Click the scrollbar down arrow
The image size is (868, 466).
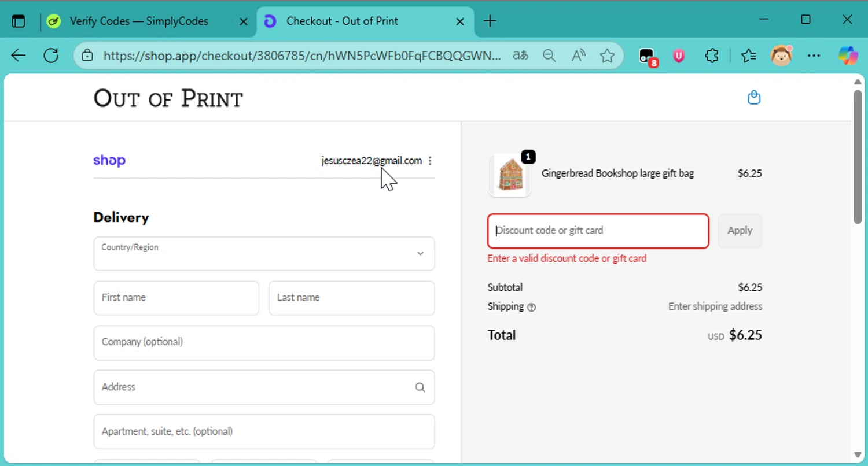click(x=858, y=454)
